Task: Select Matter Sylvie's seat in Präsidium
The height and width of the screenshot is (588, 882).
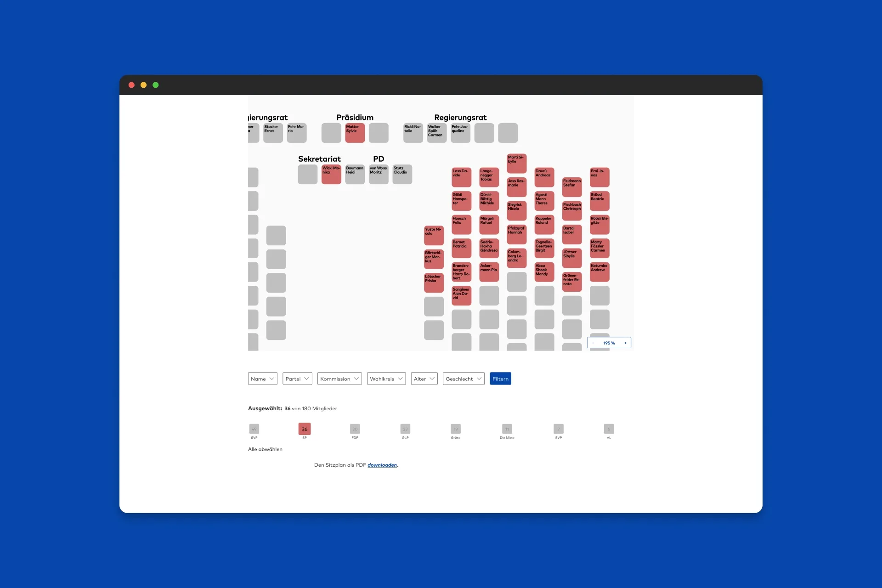Action: pyautogui.click(x=355, y=133)
